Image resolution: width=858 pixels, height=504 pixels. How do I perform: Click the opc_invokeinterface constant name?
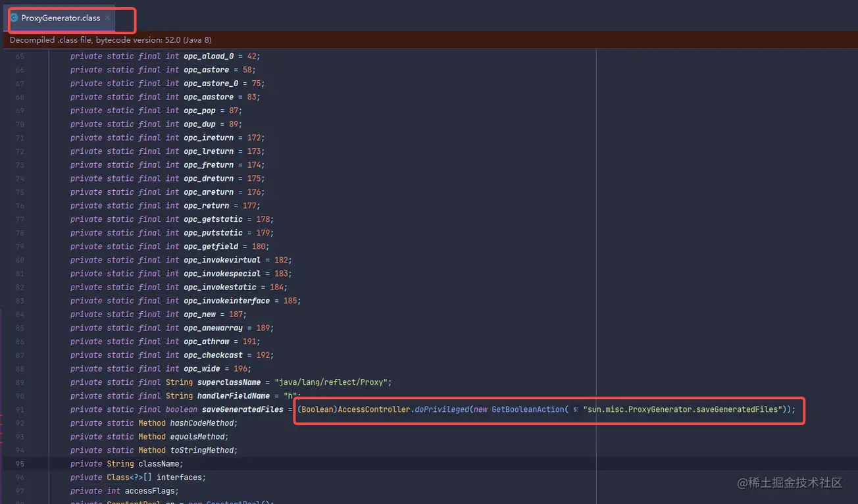point(226,301)
